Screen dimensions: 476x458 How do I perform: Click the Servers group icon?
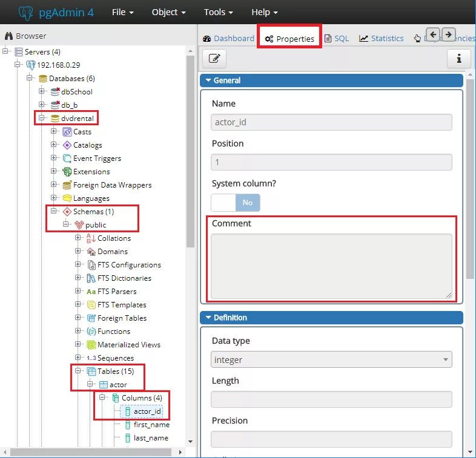[x=19, y=52]
